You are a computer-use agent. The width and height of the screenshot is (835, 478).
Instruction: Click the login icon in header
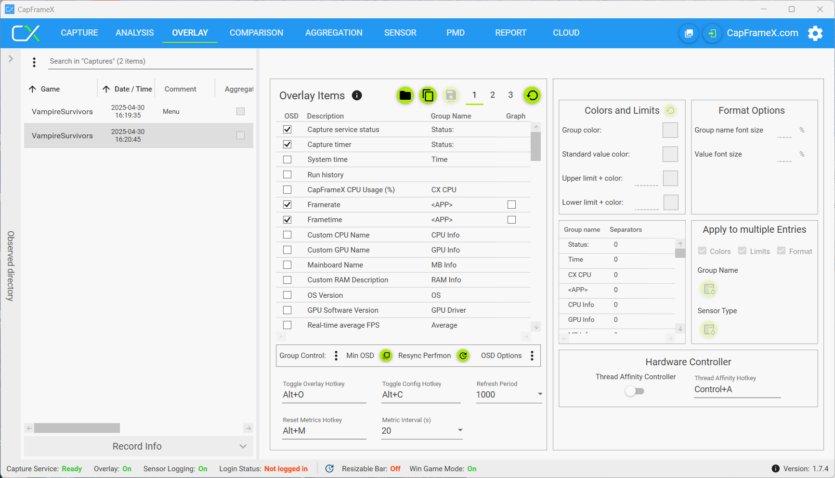[711, 33]
